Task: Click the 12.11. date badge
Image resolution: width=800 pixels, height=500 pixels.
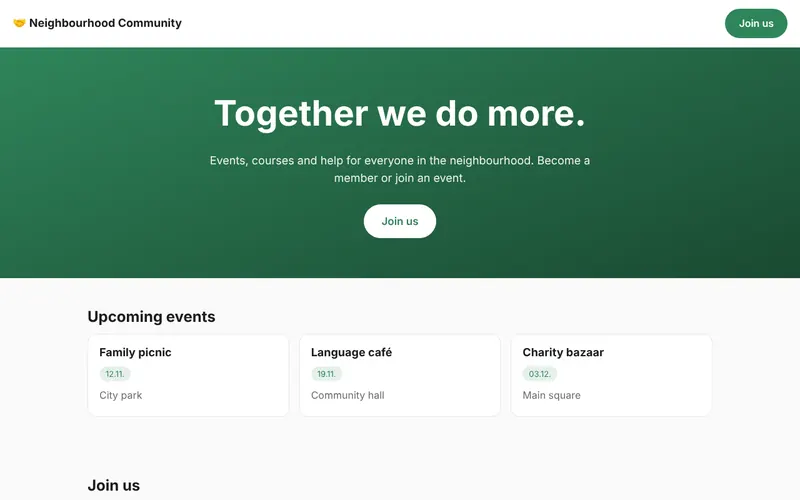Action: click(x=115, y=374)
